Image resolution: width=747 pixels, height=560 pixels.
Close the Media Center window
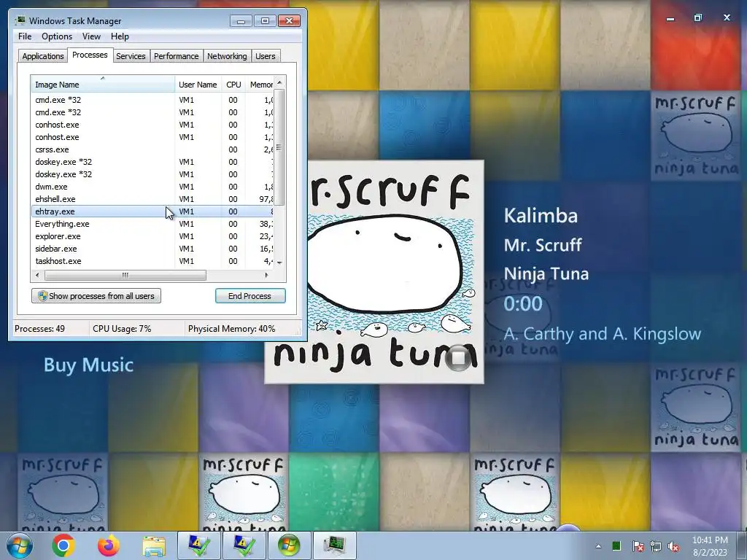[727, 17]
